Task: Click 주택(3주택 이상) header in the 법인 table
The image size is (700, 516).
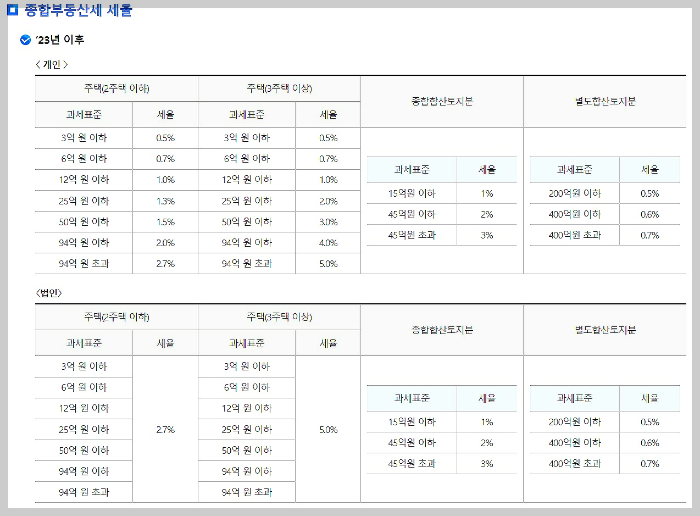Action: (279, 317)
